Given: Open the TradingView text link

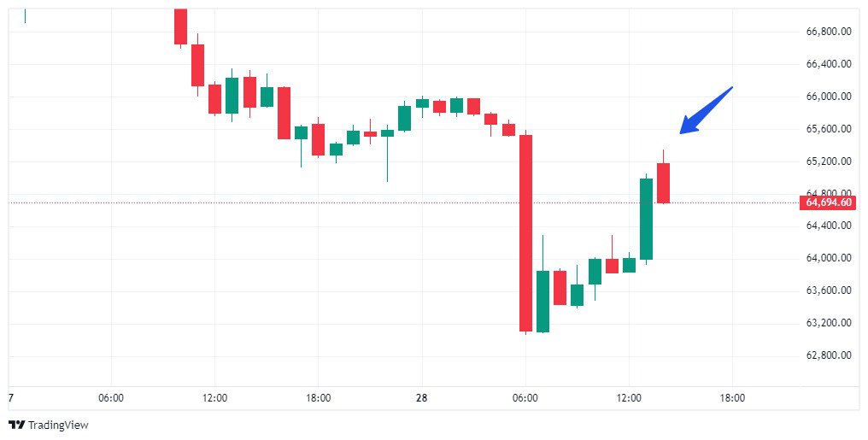Looking at the screenshot, I should (x=58, y=425).
